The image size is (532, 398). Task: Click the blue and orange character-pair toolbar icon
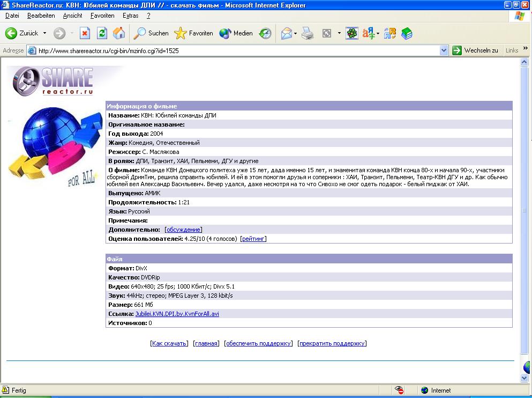click(390, 33)
